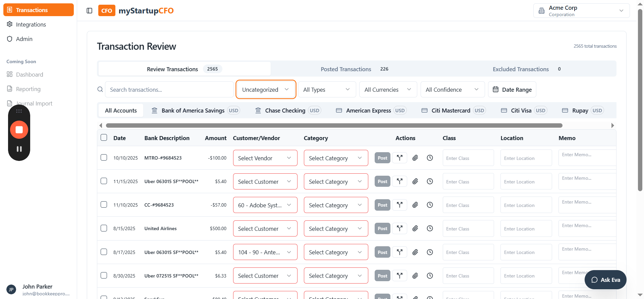Open Select Vendor dropdown for MTRO row
The image size is (644, 299).
tap(265, 158)
